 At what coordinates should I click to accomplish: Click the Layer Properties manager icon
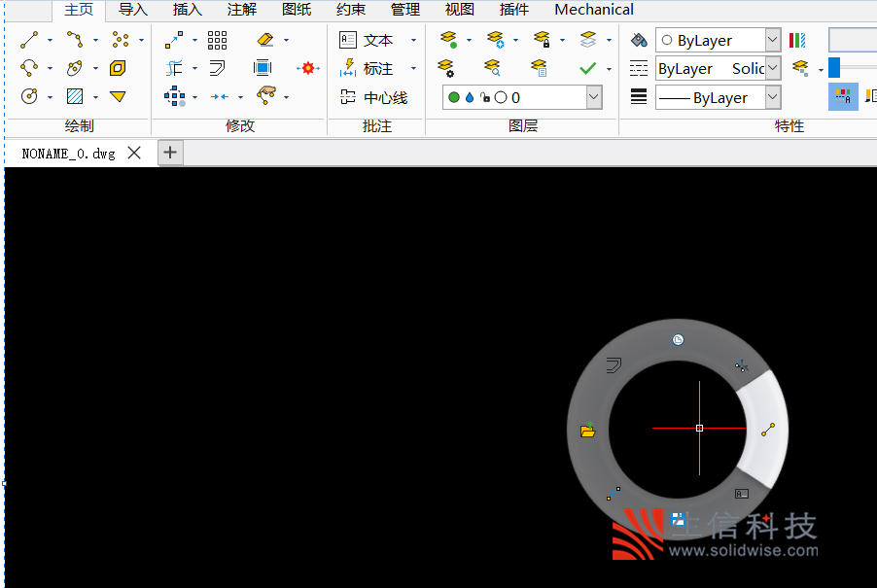[447, 40]
